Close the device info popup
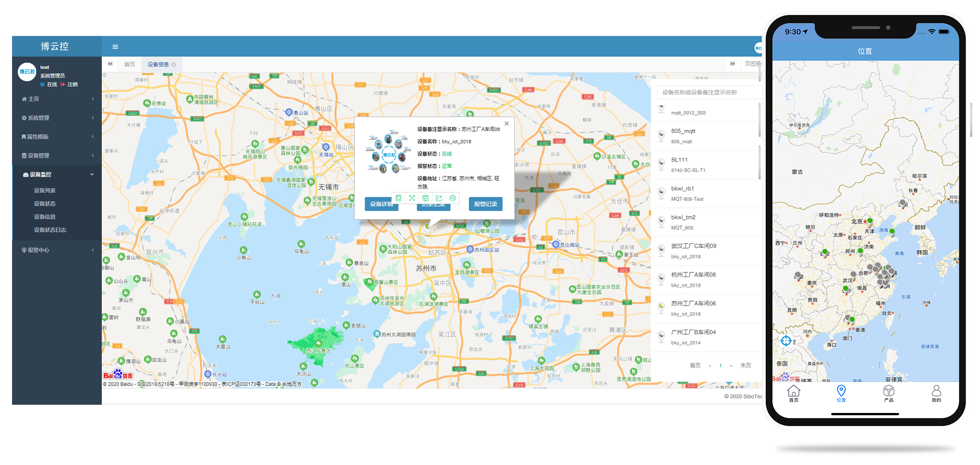980x465 pixels. (x=507, y=124)
